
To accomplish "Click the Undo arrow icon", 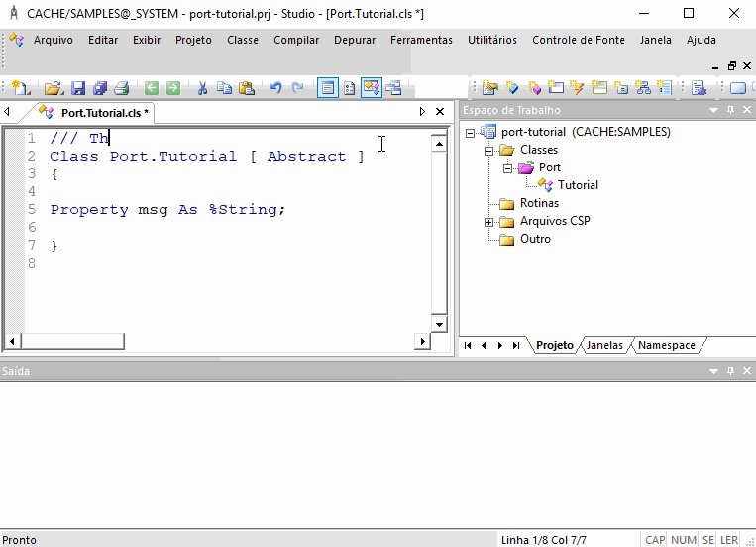I will tap(275, 88).
